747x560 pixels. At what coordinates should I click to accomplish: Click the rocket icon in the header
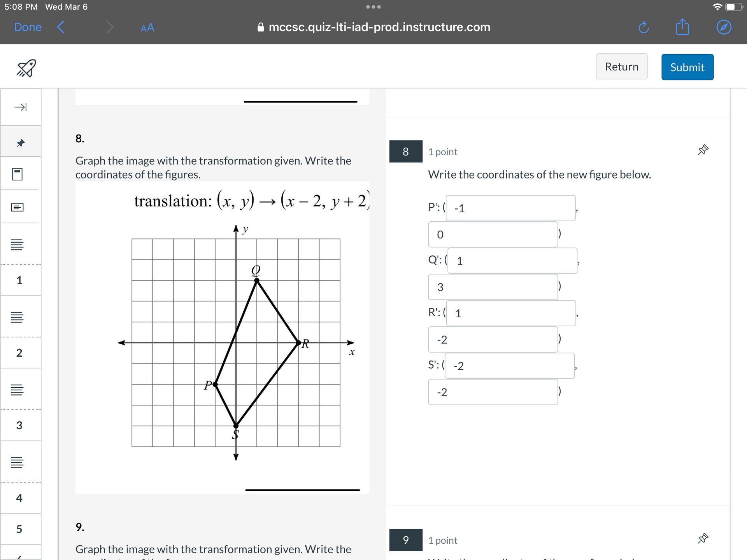(26, 68)
